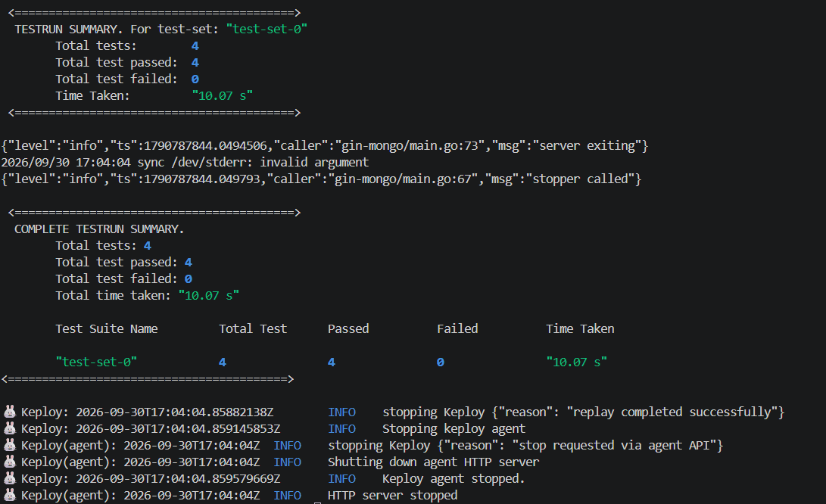826x504 pixels.
Task: Click the rabbit icon on the "replay completed" line
Action: [x=10, y=412]
